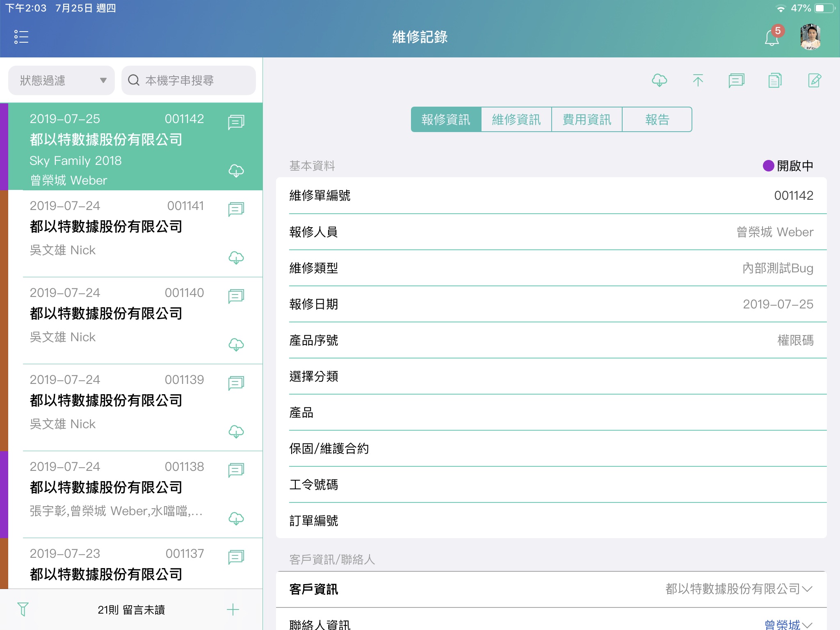Open the 狀態過濾 dropdown
Image resolution: width=840 pixels, height=630 pixels.
coord(62,80)
